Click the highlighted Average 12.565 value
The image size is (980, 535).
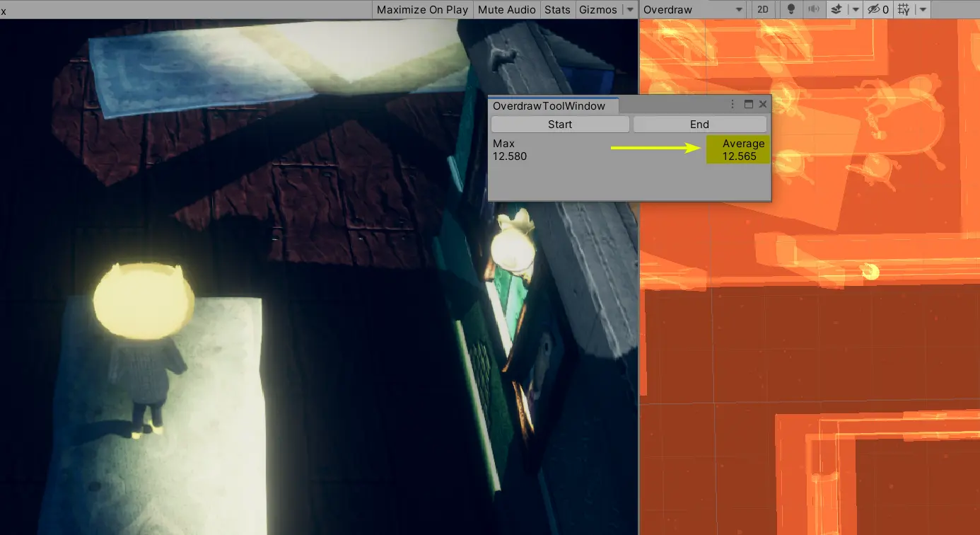(x=737, y=149)
